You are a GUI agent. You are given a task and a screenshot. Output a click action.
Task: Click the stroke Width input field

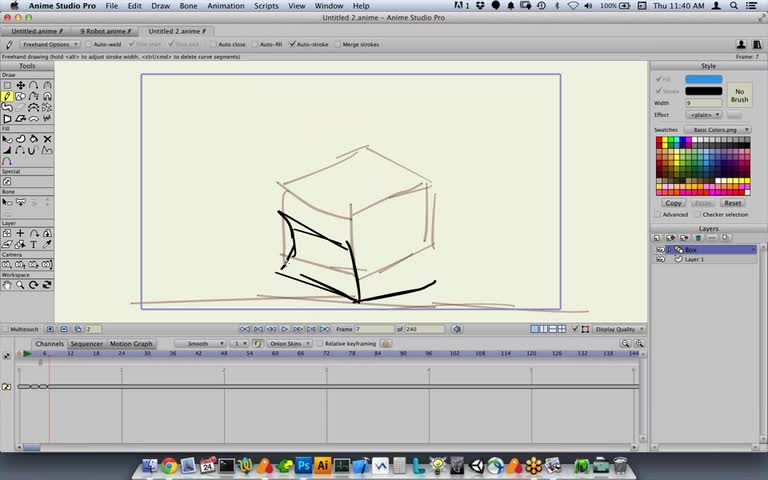coord(704,103)
